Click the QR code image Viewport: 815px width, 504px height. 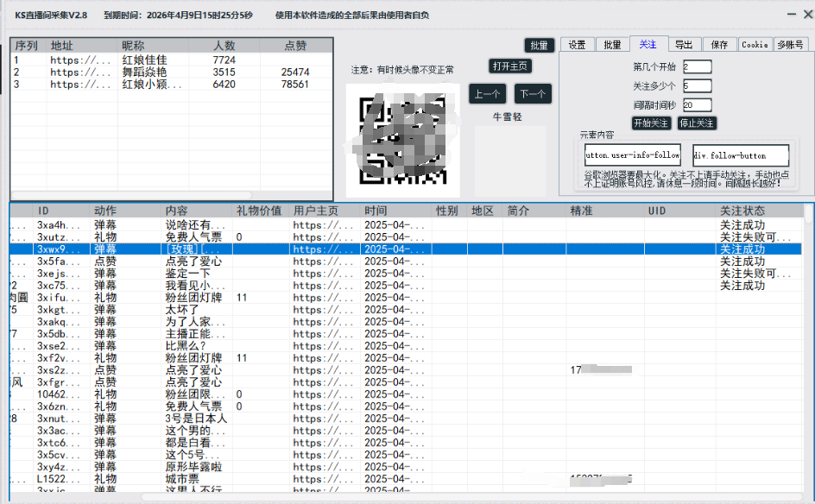[x=398, y=140]
